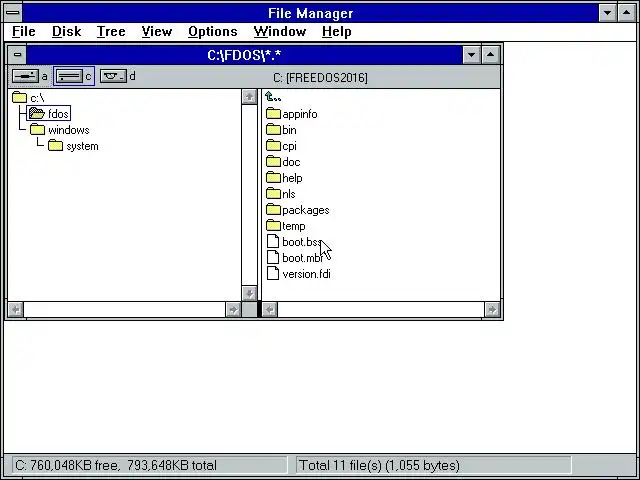The width and height of the screenshot is (640, 480).
Task: Select hard drive c icon
Action: pos(69,76)
